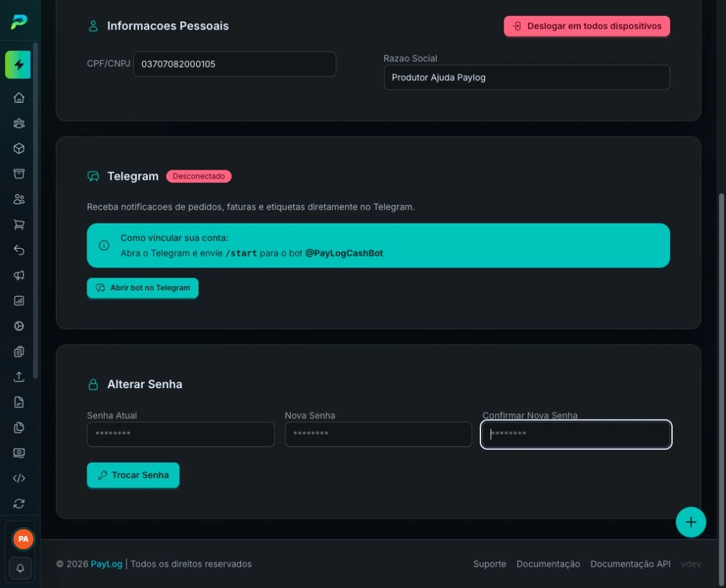Viewport: 726px width, 588px height.
Task: Open the three-person group icon in sidebar
Action: click(19, 123)
